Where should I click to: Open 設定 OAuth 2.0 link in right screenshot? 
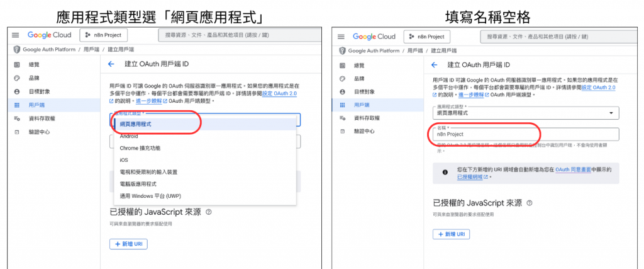[x=597, y=88]
